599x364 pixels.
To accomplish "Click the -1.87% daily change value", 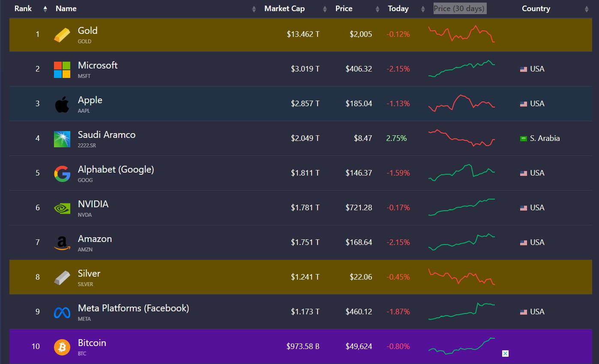I will click(398, 312).
